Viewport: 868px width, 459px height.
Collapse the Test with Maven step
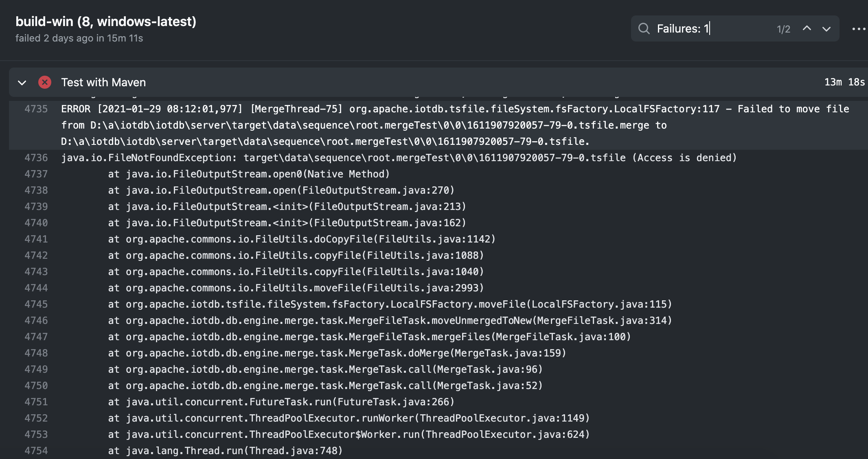tap(22, 83)
